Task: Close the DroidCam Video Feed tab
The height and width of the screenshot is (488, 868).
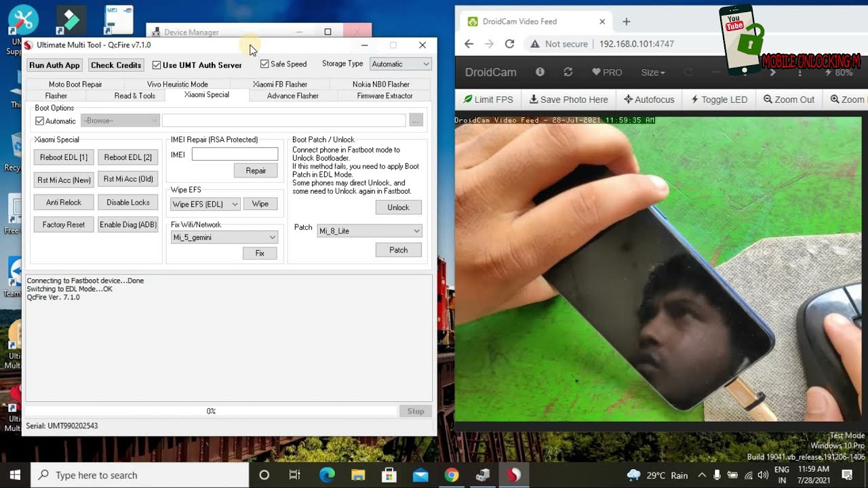Action: [x=602, y=22]
